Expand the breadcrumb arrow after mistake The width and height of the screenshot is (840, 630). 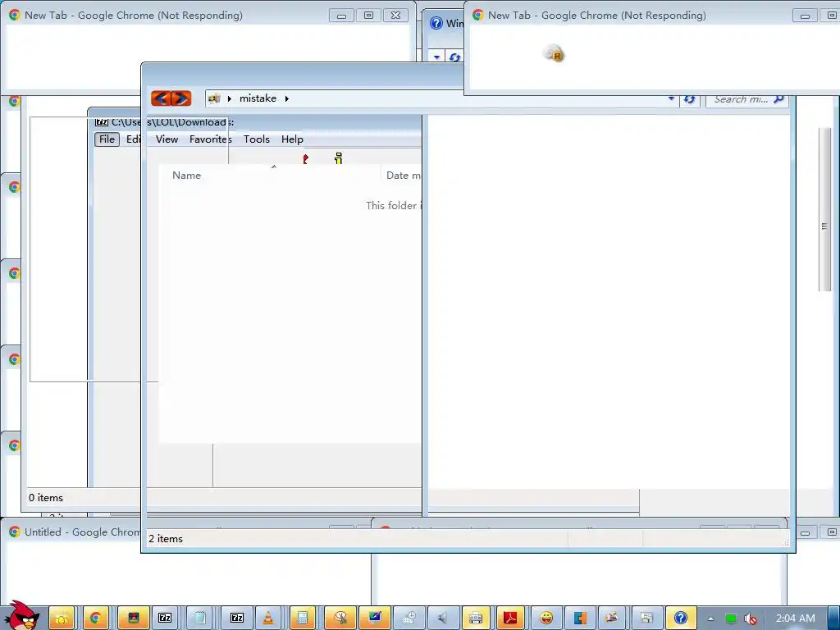click(x=287, y=98)
